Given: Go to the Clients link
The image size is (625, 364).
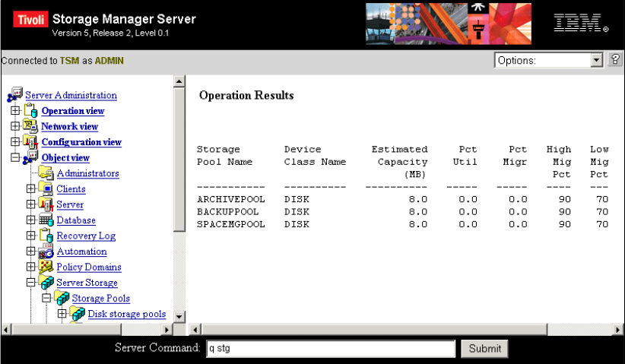Looking at the screenshot, I should pos(71,188).
